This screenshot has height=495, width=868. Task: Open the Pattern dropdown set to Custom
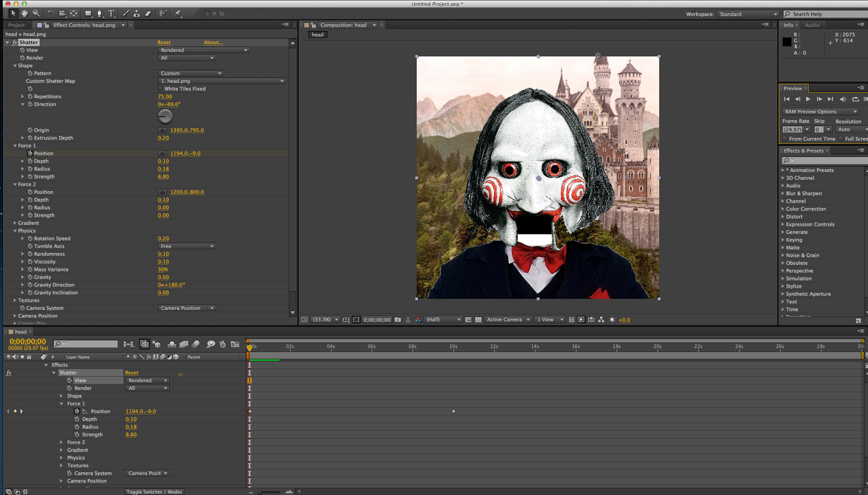coord(190,73)
